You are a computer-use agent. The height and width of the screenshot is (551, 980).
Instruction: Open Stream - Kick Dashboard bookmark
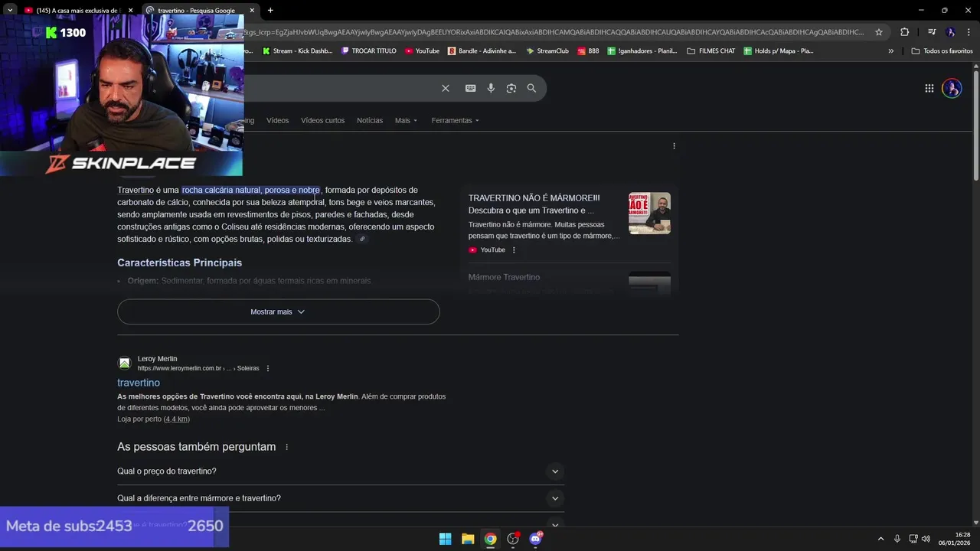click(297, 51)
